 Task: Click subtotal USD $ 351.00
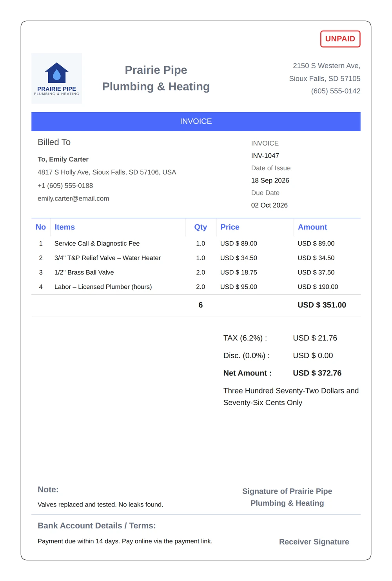pos(322,305)
